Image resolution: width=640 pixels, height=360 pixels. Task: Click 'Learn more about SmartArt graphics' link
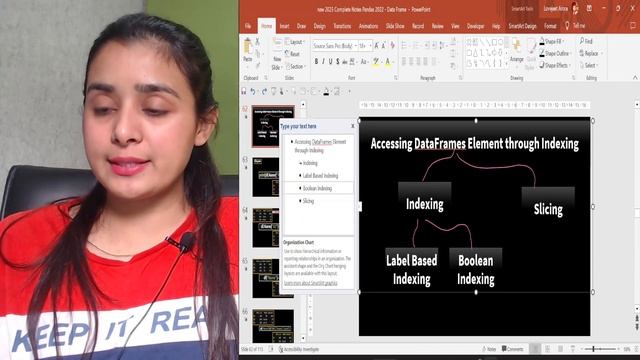311,283
